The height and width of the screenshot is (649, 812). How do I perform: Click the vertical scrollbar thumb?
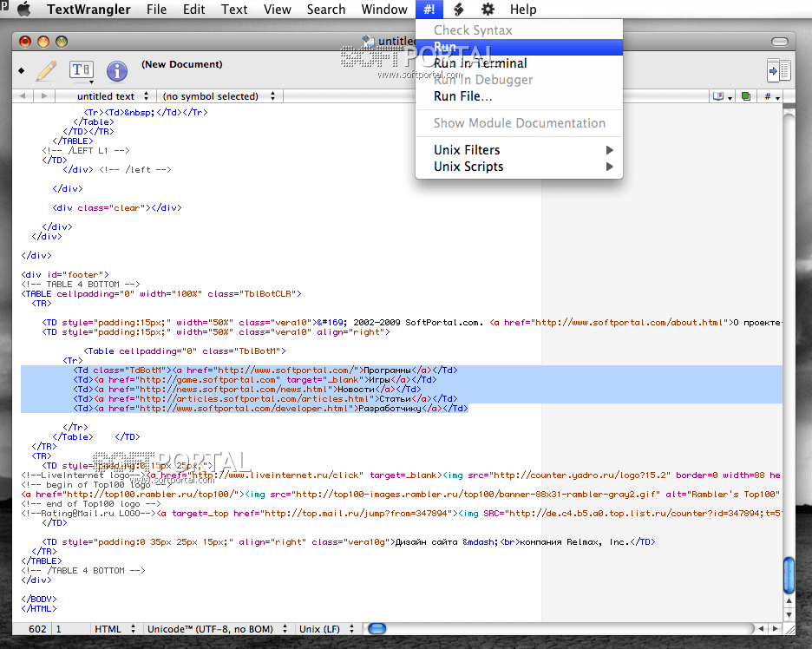pyautogui.click(x=789, y=574)
